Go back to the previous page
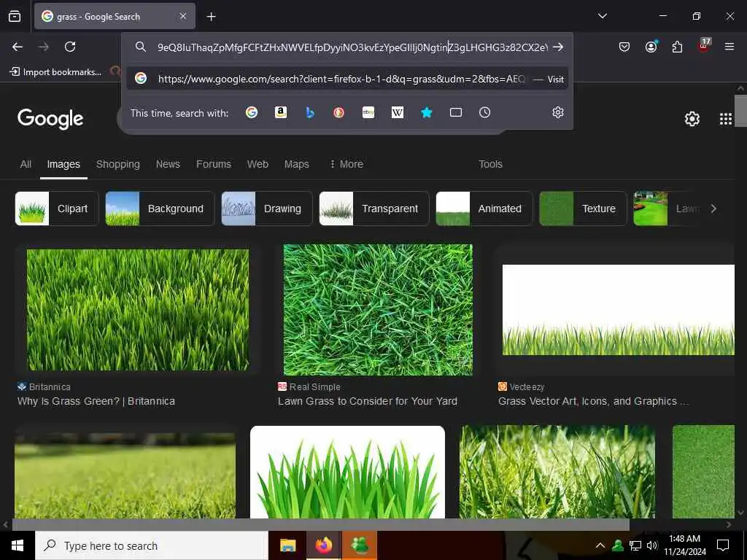747x560 pixels. [x=18, y=47]
